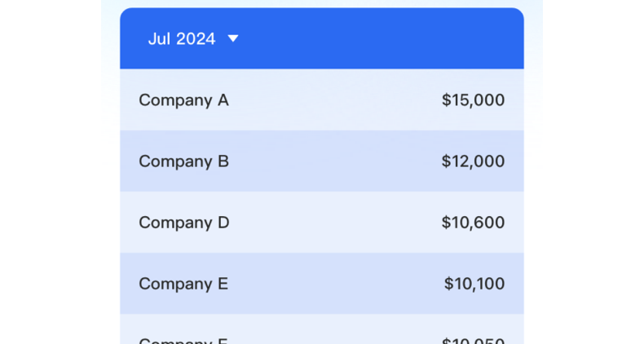Open the Jul 2024 month selector
Screen dimensions: 644x344
coord(182,38)
